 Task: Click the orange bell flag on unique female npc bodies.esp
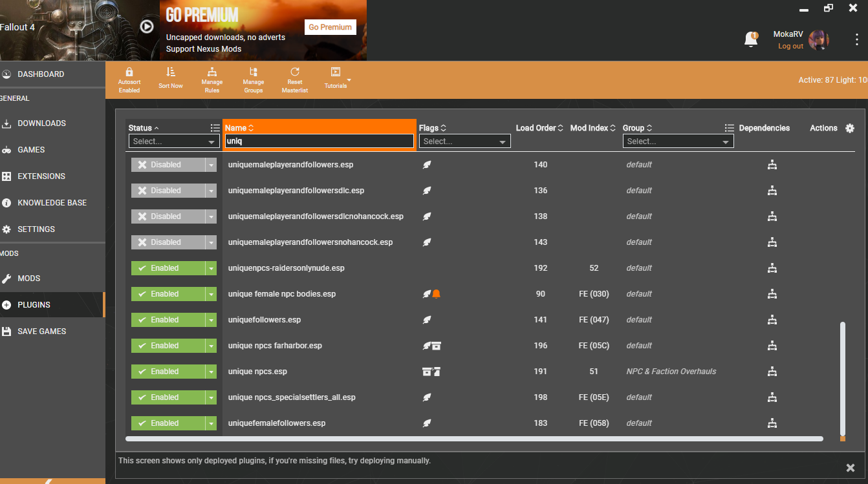pos(437,294)
